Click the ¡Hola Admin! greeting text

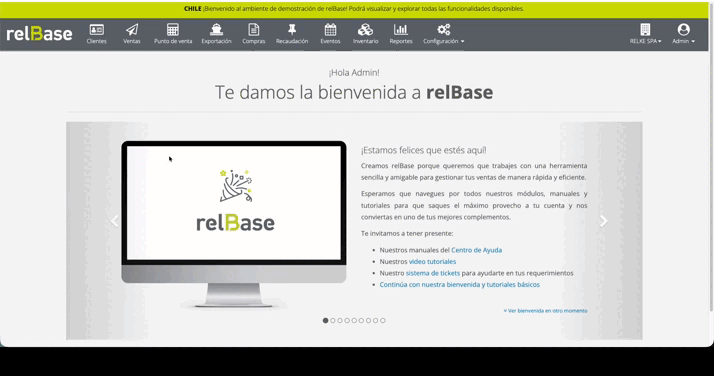[354, 72]
